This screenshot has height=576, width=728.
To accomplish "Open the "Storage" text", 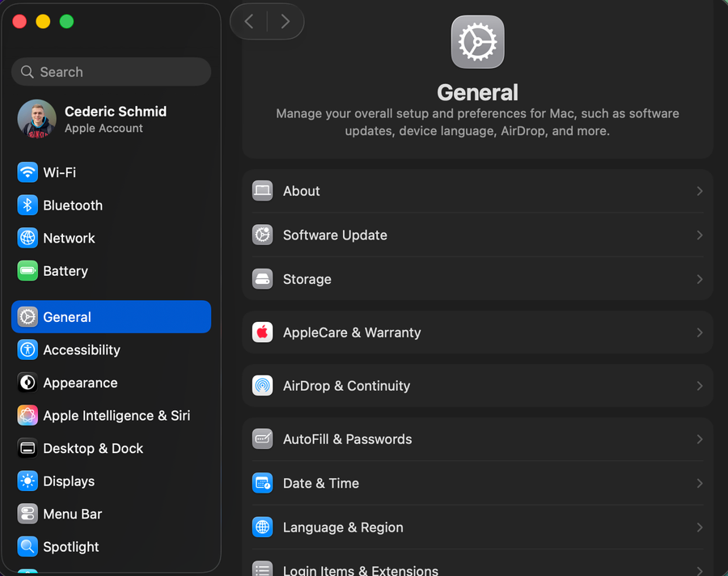I will point(307,279).
